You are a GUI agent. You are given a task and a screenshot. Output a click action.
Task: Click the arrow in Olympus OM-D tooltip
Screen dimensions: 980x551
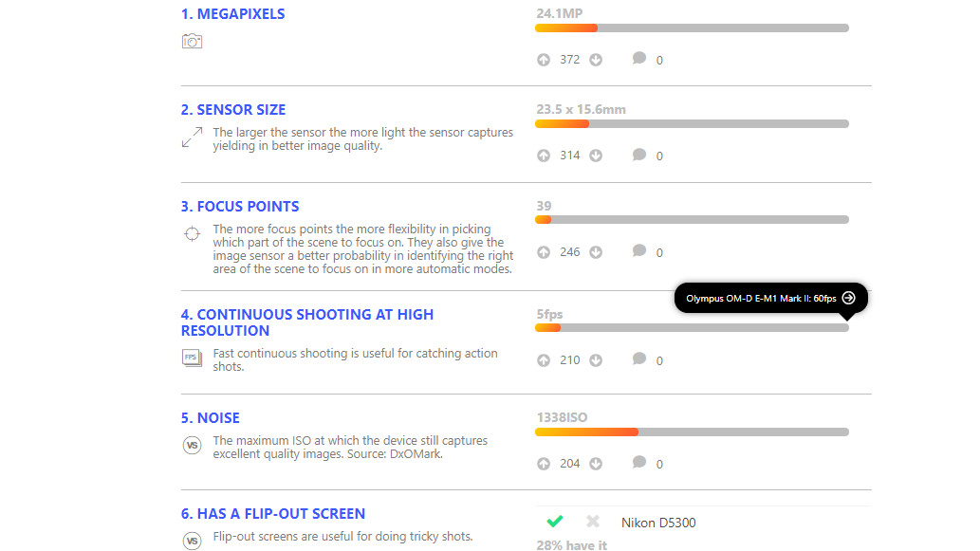coord(848,298)
